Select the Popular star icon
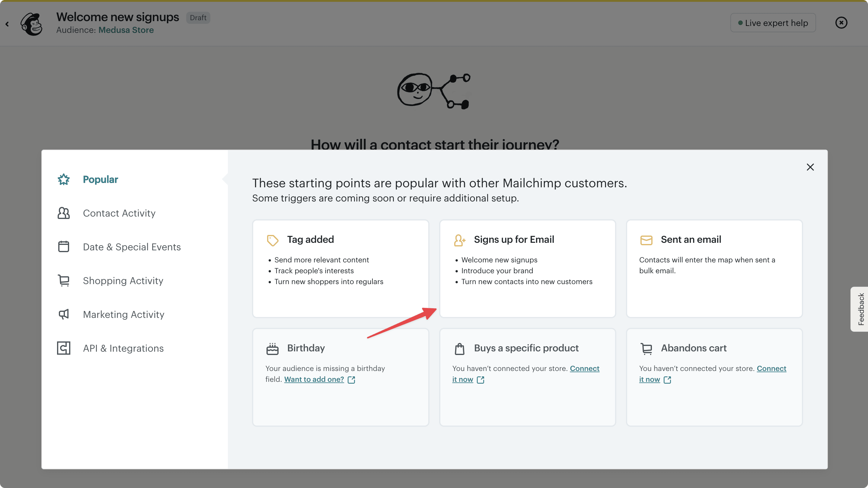 64,179
